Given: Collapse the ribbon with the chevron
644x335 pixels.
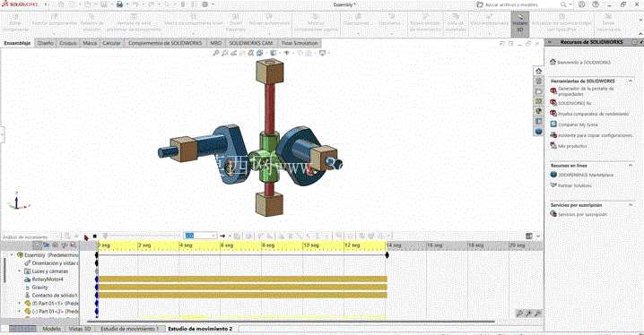Looking at the screenshot, I should (640, 34).
